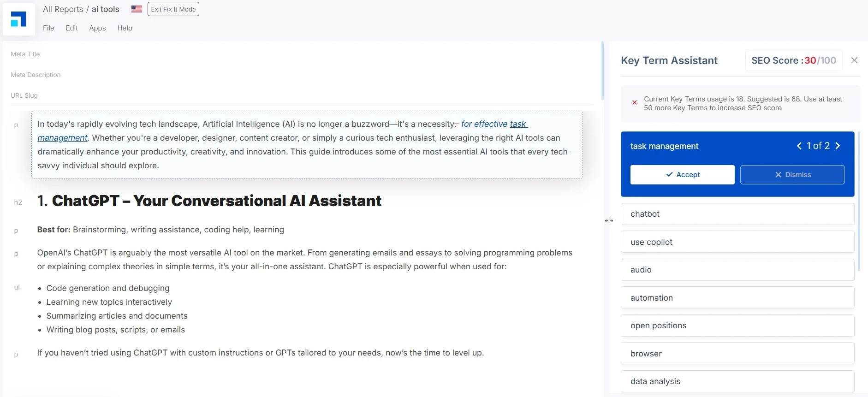This screenshot has height=397, width=868.
Task: Expand the use copilot key term
Action: click(x=737, y=242)
